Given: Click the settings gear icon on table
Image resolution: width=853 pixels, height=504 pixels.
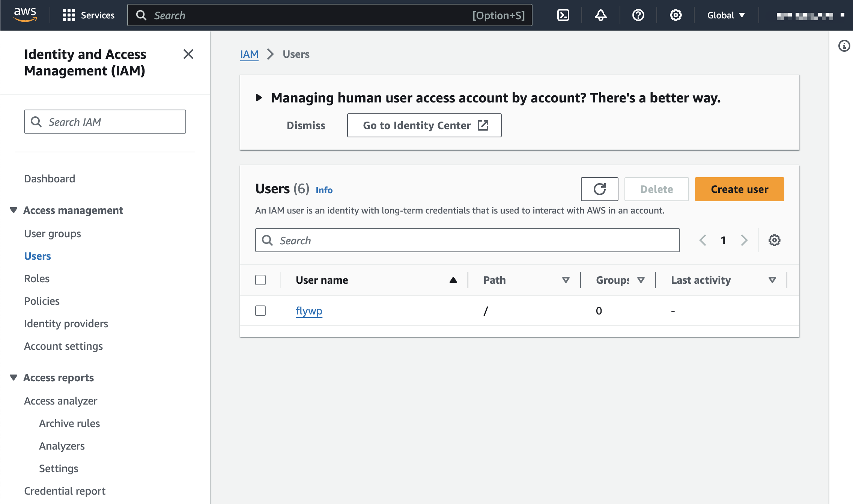Looking at the screenshot, I should pos(775,240).
